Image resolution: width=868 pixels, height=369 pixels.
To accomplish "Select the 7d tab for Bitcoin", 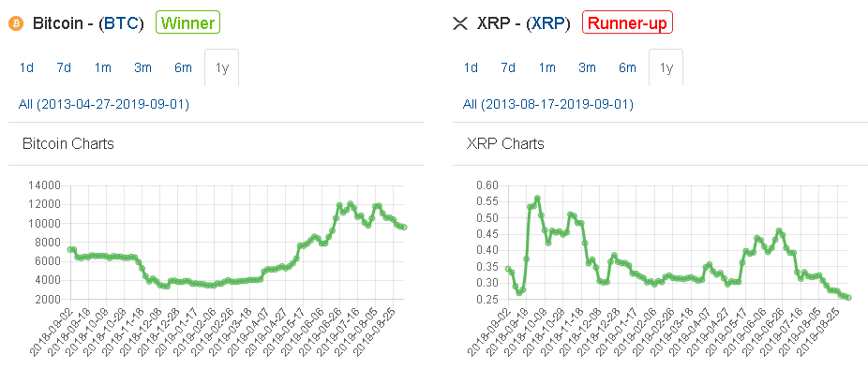I will point(64,68).
